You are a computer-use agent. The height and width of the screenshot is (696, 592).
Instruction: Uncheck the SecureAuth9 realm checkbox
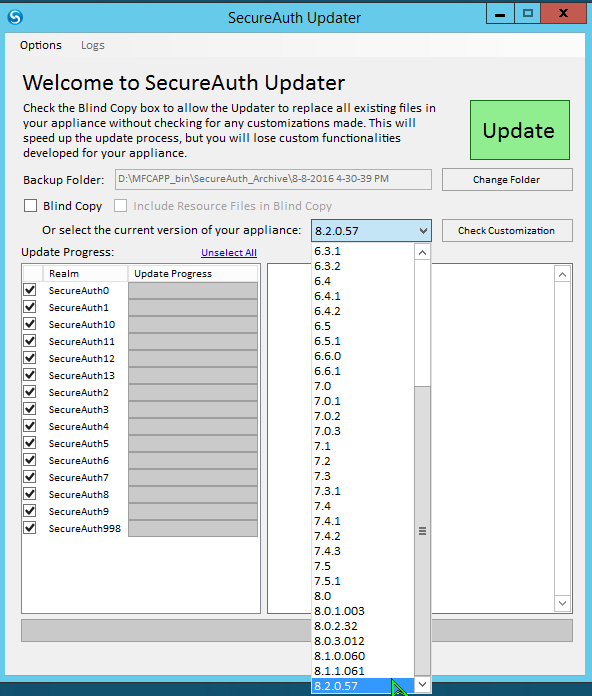[30, 511]
